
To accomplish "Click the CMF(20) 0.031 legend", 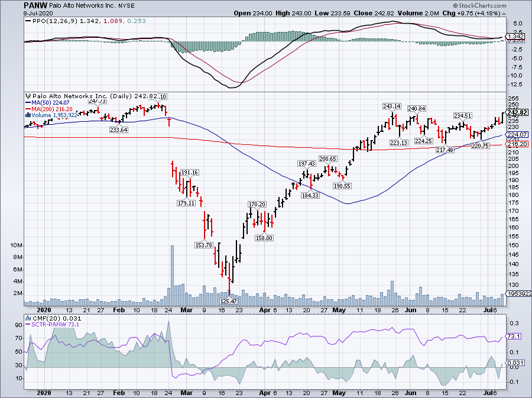I will click(x=57, y=318).
